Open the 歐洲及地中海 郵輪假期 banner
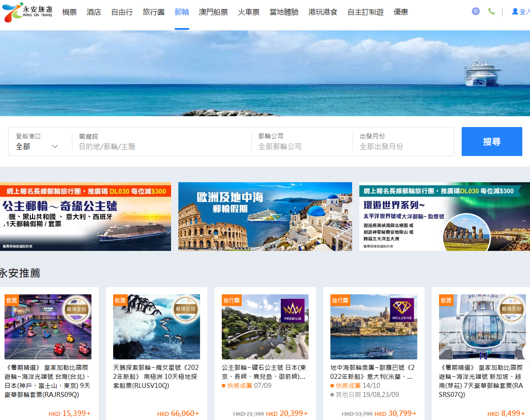The width and height of the screenshot is (530, 420). click(x=265, y=217)
